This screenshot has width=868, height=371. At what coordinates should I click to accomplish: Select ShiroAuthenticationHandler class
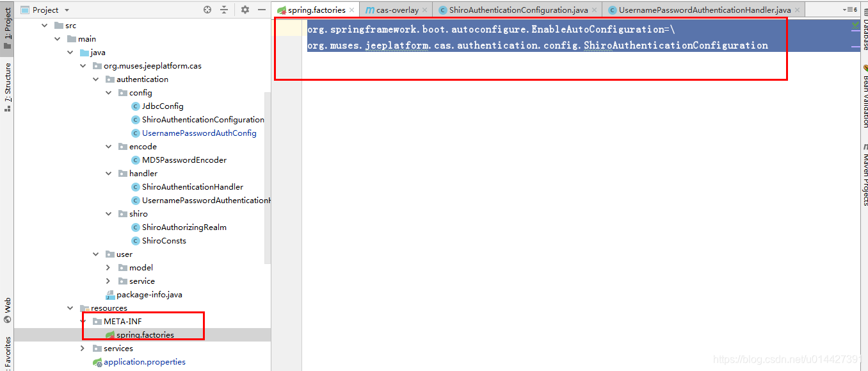point(193,187)
